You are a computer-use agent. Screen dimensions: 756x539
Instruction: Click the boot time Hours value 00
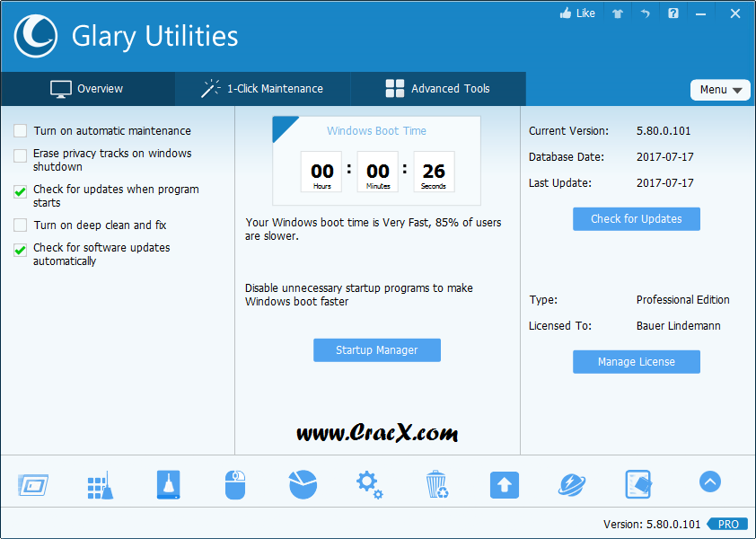[x=321, y=172]
